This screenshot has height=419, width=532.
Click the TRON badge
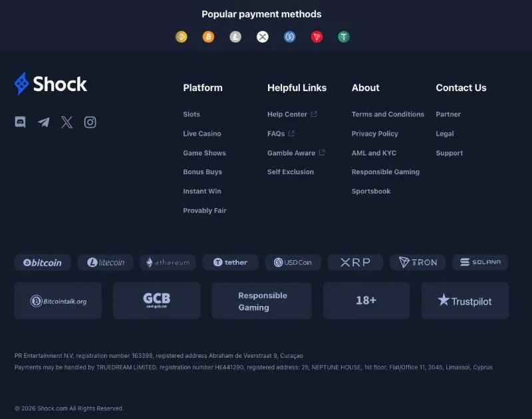tap(418, 262)
